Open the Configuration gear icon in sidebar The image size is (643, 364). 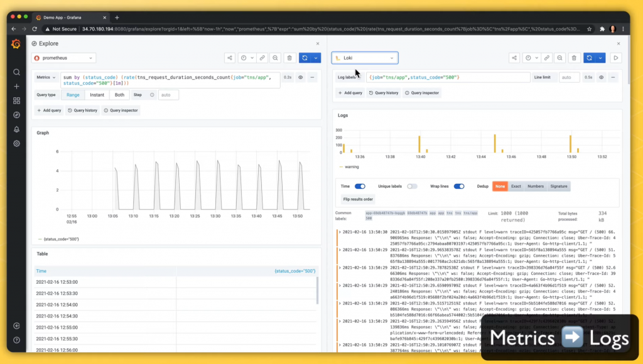pyautogui.click(x=16, y=144)
